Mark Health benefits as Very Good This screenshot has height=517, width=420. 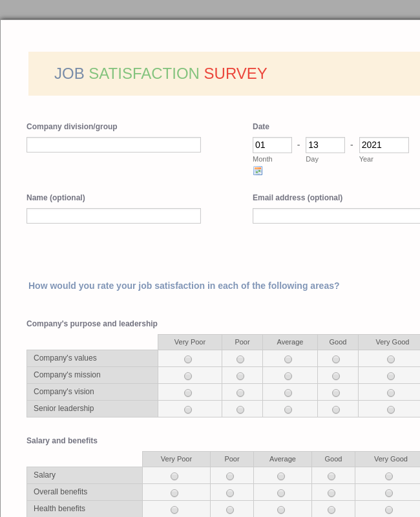(388, 509)
